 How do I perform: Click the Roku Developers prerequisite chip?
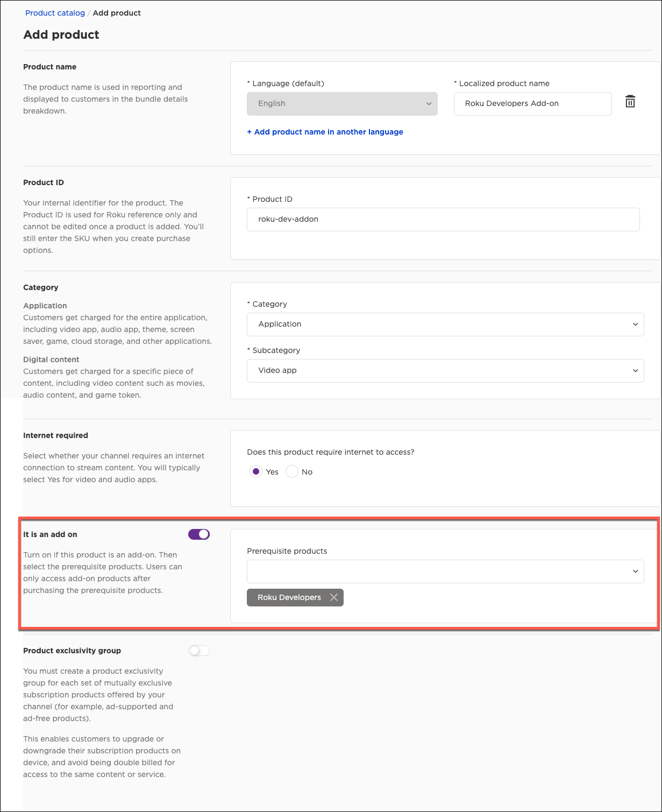pos(289,597)
